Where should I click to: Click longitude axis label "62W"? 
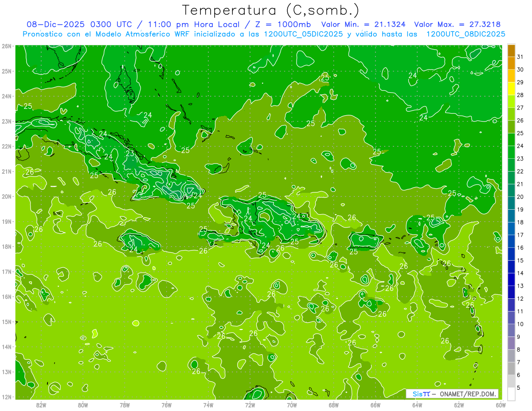click(x=459, y=405)
